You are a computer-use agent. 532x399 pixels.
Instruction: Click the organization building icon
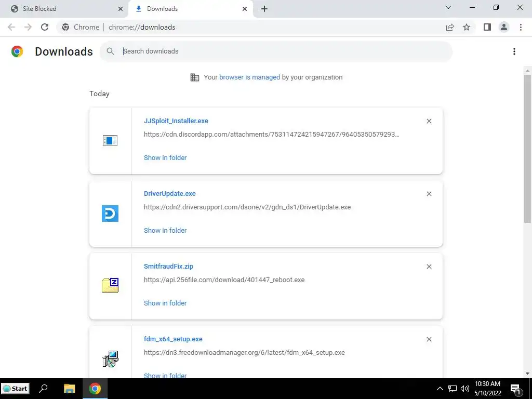[x=195, y=77]
